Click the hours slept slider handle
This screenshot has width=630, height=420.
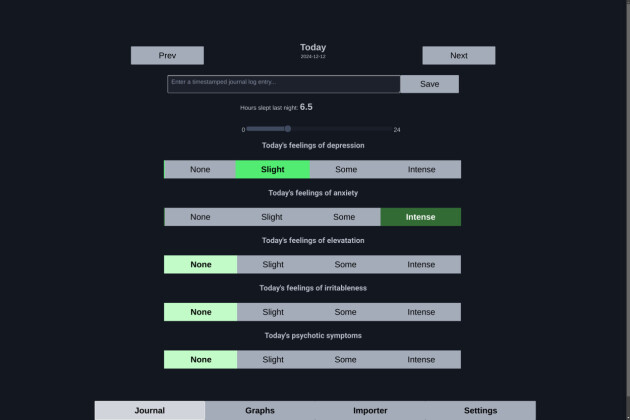click(x=288, y=129)
